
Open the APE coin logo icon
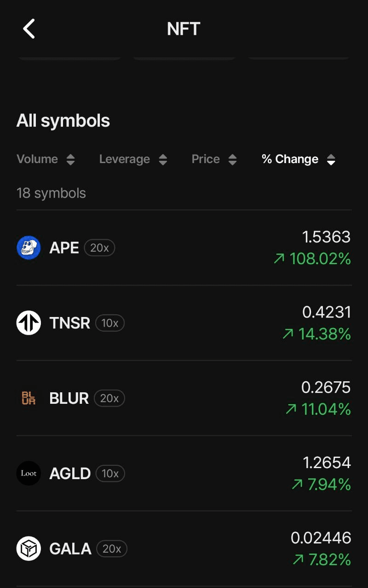pos(29,248)
